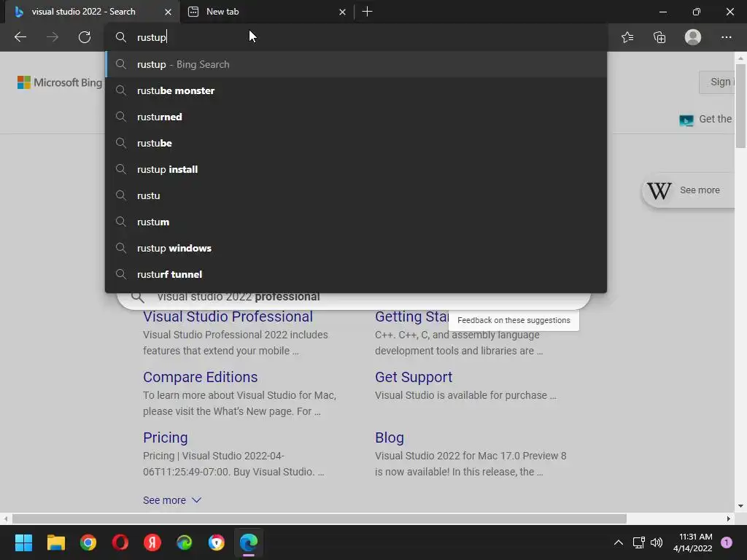The height and width of the screenshot is (560, 747).
Task: Open the colorful shield browser icon in taskbar
Action: pos(217,542)
